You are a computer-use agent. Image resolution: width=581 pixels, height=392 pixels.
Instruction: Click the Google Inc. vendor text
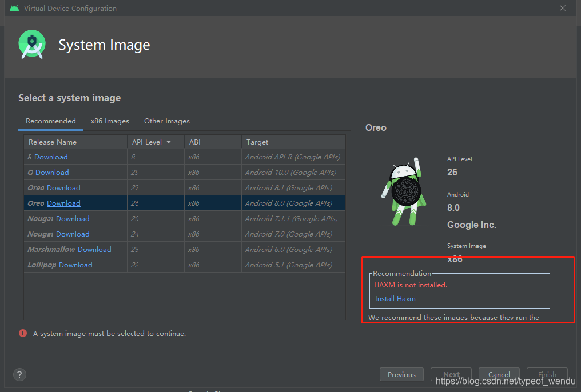click(472, 225)
